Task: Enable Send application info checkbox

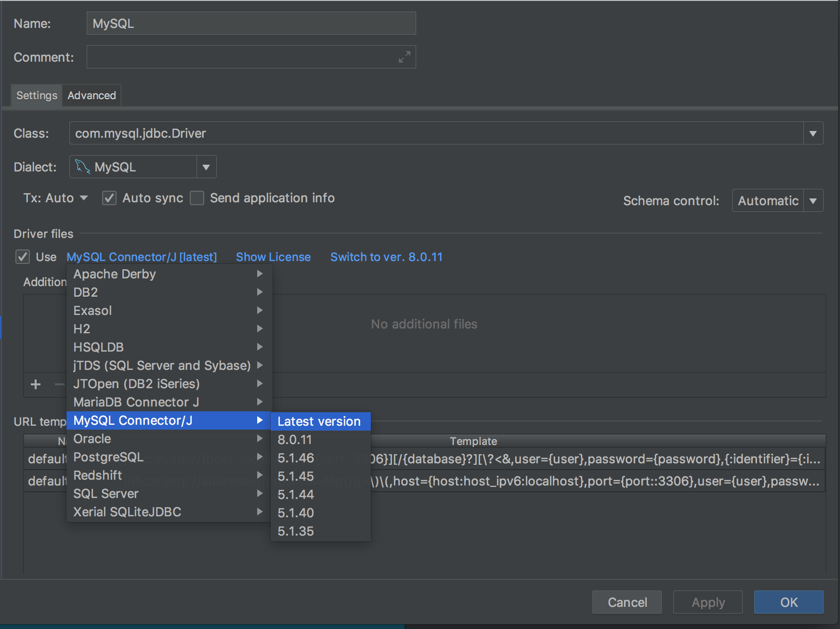Action: point(197,198)
